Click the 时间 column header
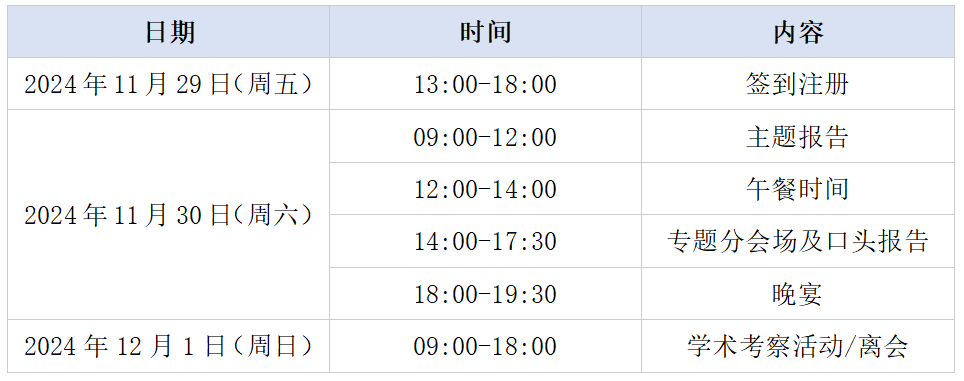Image resolution: width=964 pixels, height=381 pixels. (486, 32)
